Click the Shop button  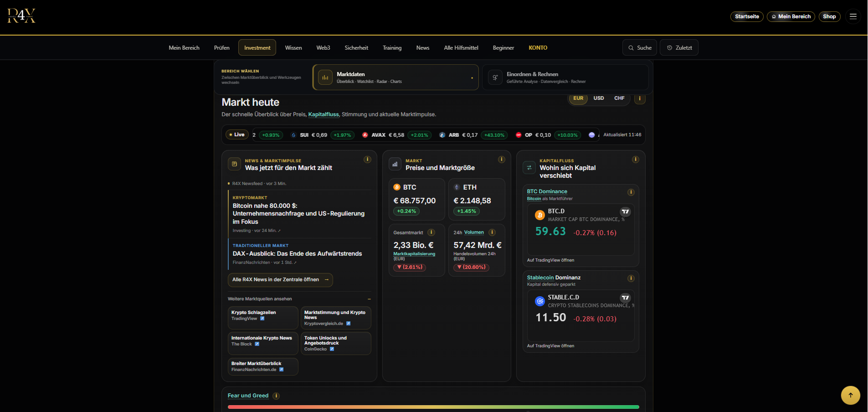[x=829, y=16]
